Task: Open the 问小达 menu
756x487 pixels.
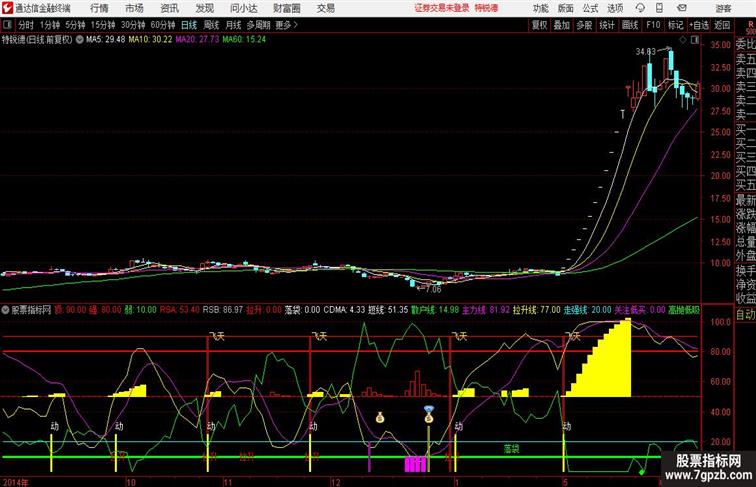Action: coord(243,8)
